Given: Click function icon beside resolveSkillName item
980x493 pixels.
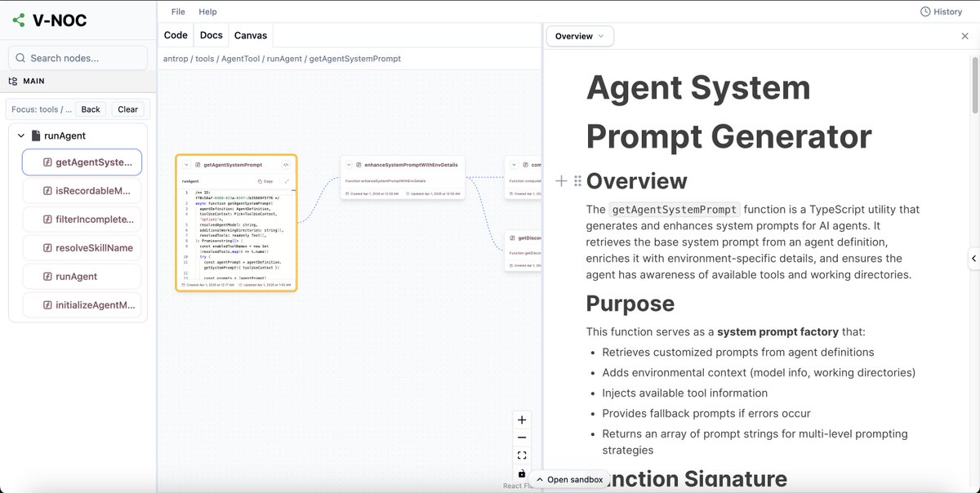Looking at the screenshot, I should coord(47,248).
